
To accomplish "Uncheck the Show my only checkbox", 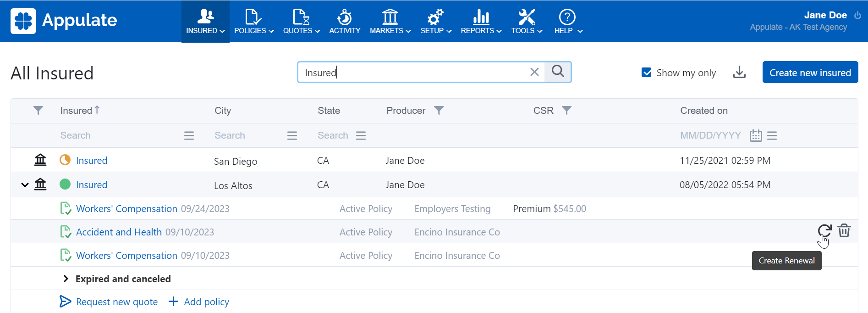I will (647, 73).
